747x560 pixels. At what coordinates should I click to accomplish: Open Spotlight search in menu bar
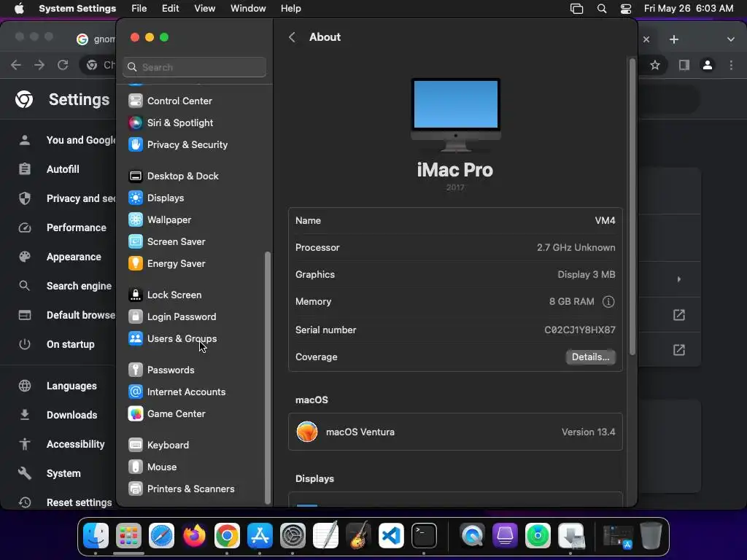(602, 9)
